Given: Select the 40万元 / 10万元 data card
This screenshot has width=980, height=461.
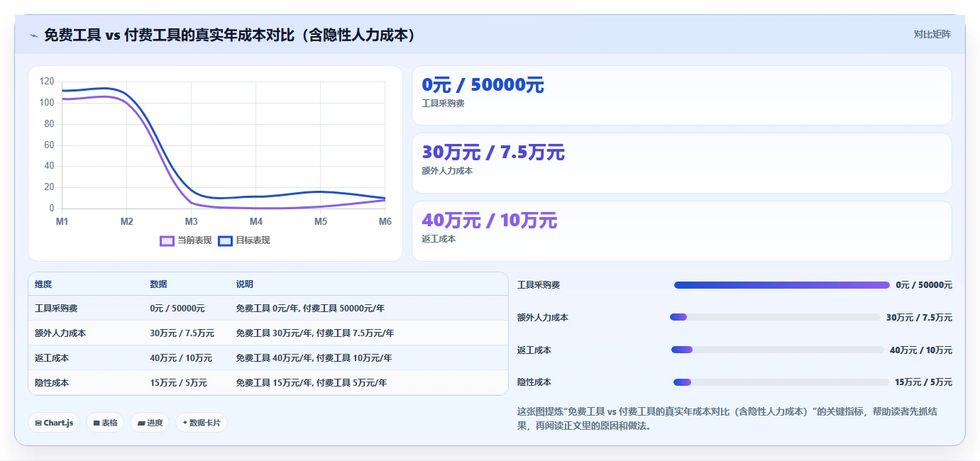Looking at the screenshot, I should (681, 231).
